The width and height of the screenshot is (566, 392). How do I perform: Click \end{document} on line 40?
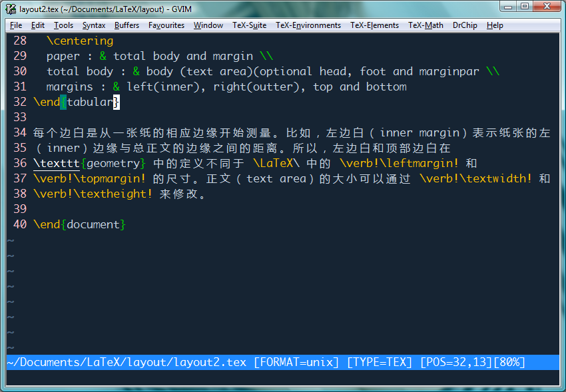(x=79, y=225)
